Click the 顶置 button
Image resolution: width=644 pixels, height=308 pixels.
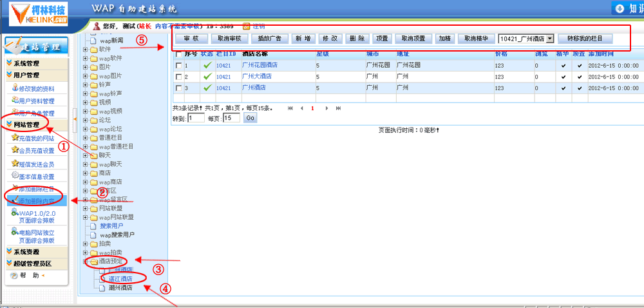(x=382, y=39)
